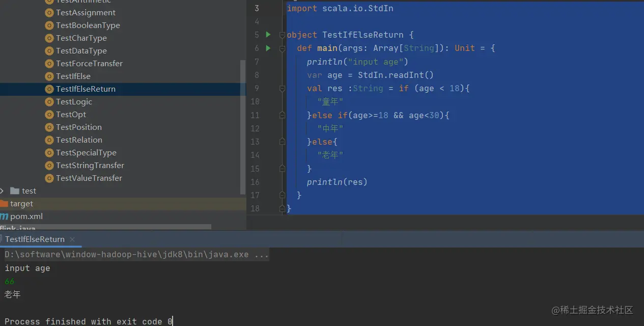Click the TestRelation object icon
Screen dimensions: 644x326
click(x=49, y=140)
